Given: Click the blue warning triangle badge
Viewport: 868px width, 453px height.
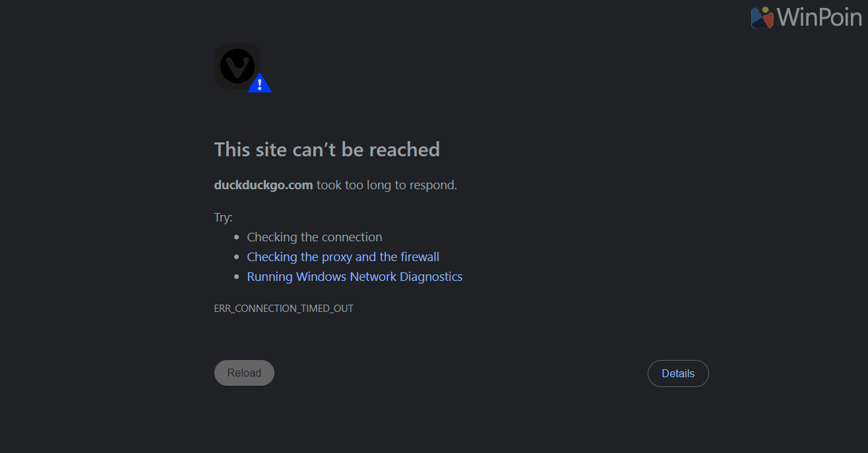Looking at the screenshot, I should tap(260, 84).
